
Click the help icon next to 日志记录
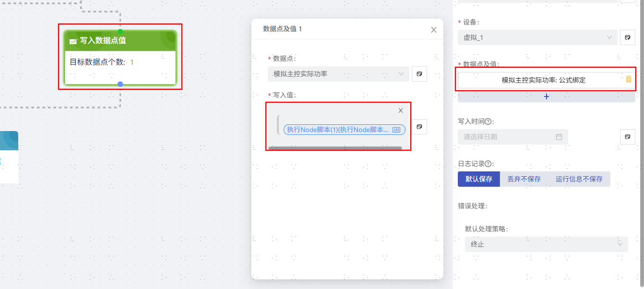click(x=488, y=164)
